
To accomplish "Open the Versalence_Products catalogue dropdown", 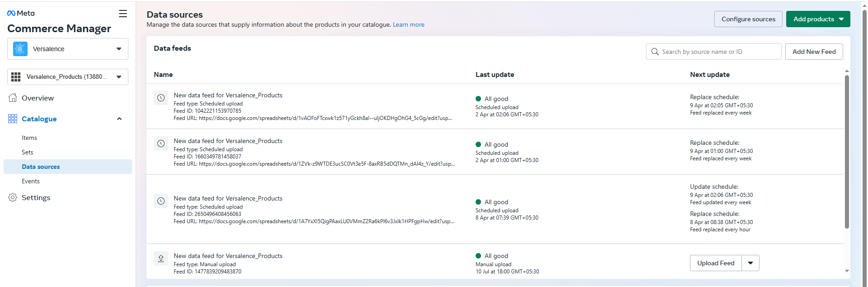I will pos(68,77).
